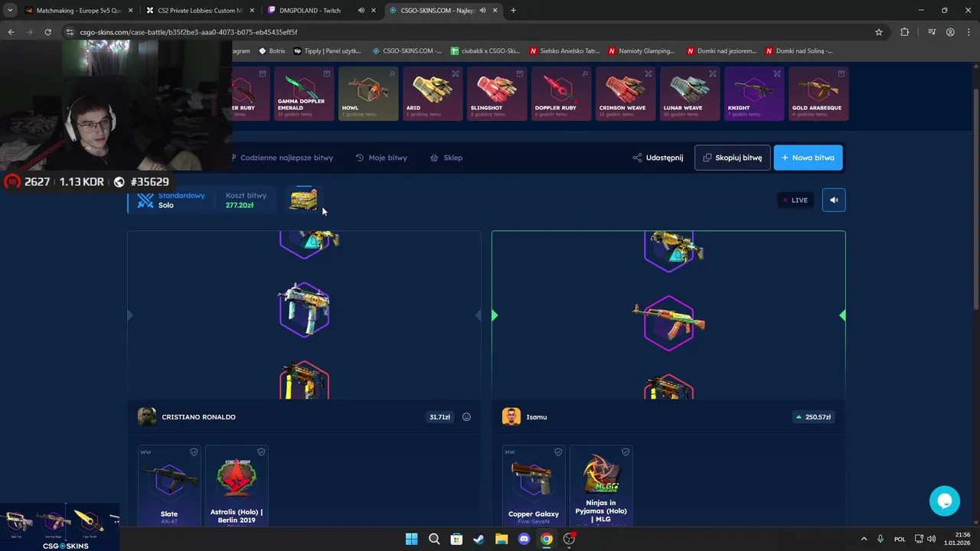Open the ciubaldi x CSGO-Ski bookmark

[485, 51]
